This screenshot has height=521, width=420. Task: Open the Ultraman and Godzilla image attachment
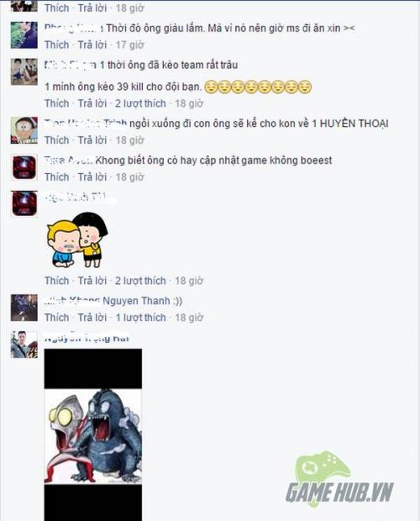point(93,434)
